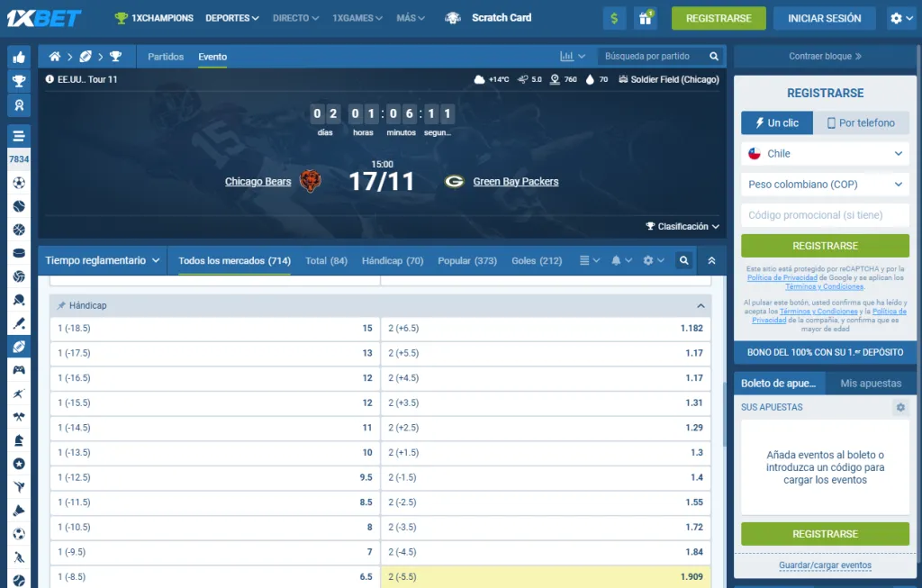
Task: Click the Código promocional input field
Action: (824, 214)
